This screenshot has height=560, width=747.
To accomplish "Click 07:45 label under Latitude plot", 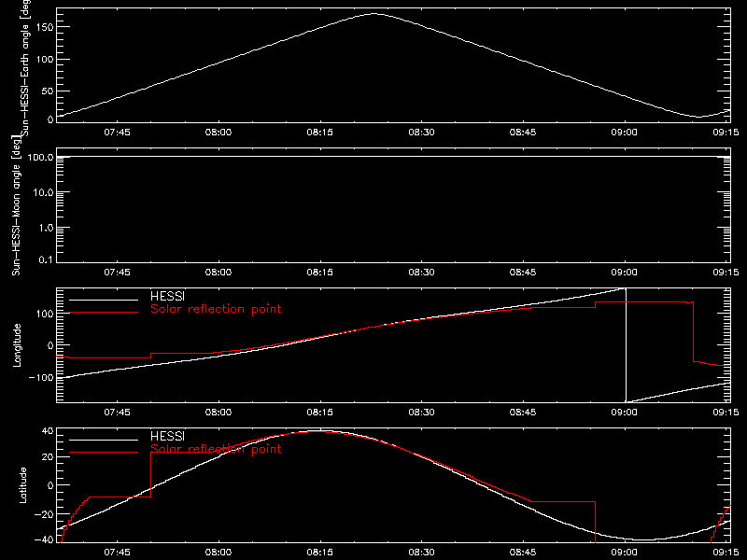I will [117, 552].
